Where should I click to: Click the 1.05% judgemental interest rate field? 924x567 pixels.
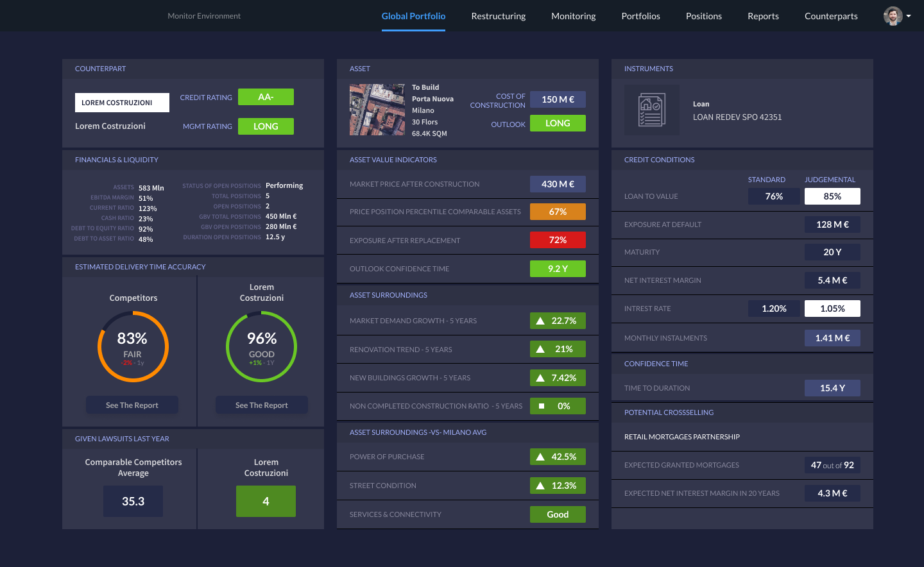pyautogui.click(x=832, y=309)
